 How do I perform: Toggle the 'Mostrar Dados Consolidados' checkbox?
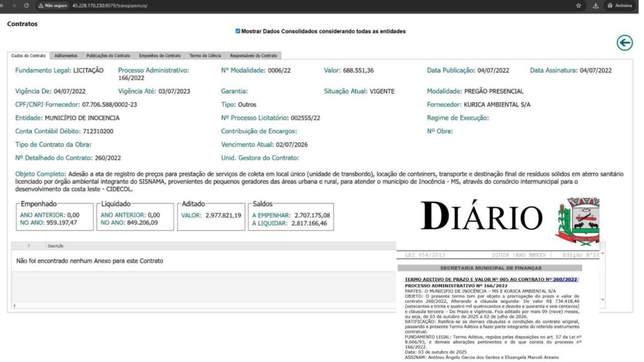[x=238, y=31]
